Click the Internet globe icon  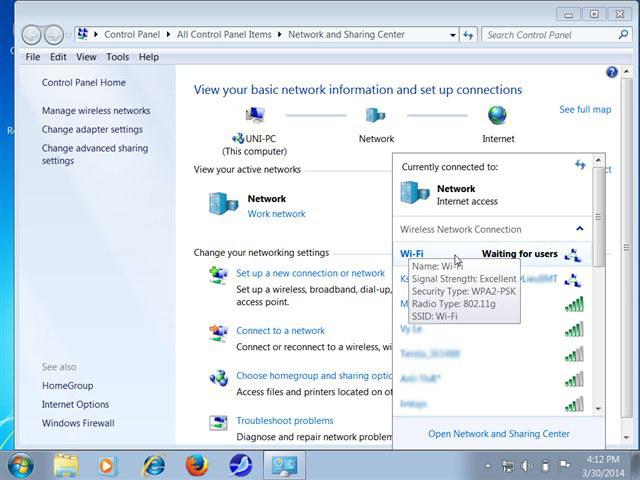(498, 115)
